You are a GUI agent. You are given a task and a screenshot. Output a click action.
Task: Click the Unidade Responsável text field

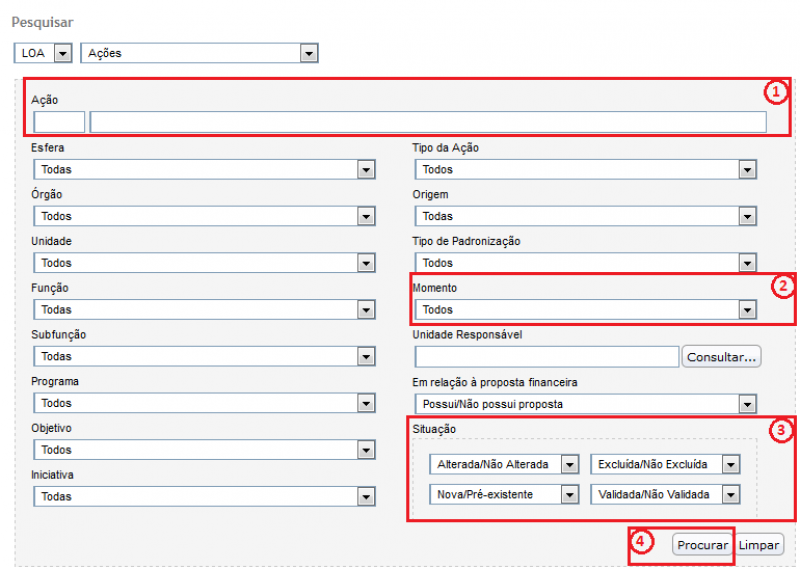(x=546, y=357)
